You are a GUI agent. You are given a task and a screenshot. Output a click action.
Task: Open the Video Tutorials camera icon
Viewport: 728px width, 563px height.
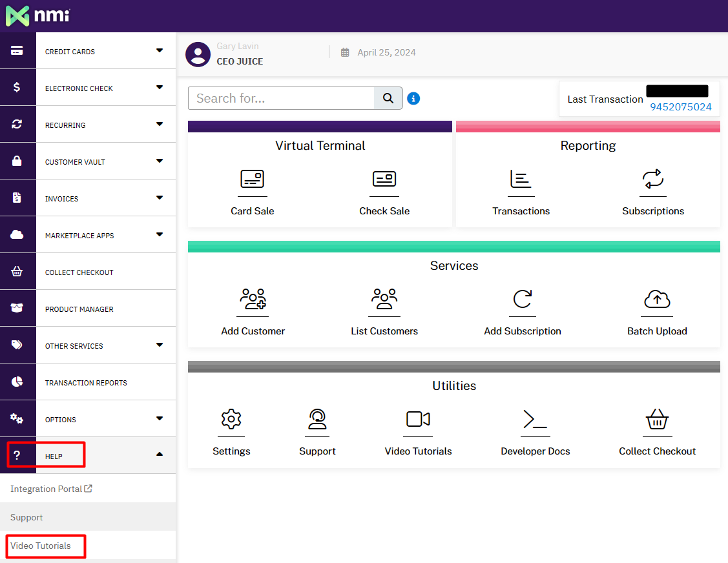pos(418,419)
